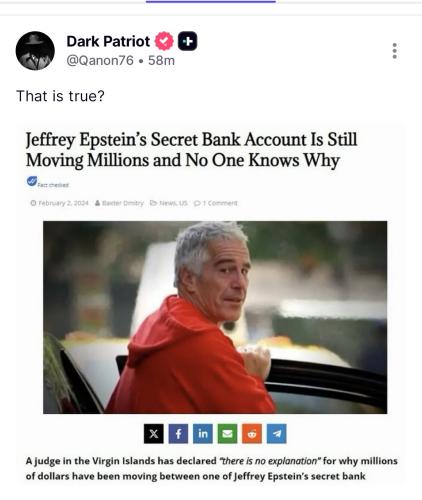Open the article headline about Epstein's bank account
This screenshot has width=422, height=500.
tap(192, 150)
